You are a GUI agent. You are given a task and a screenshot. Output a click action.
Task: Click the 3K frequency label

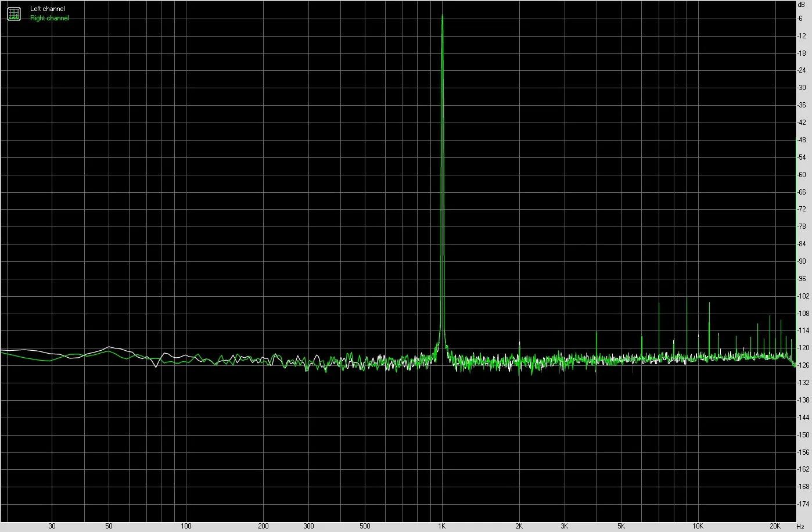click(565, 526)
